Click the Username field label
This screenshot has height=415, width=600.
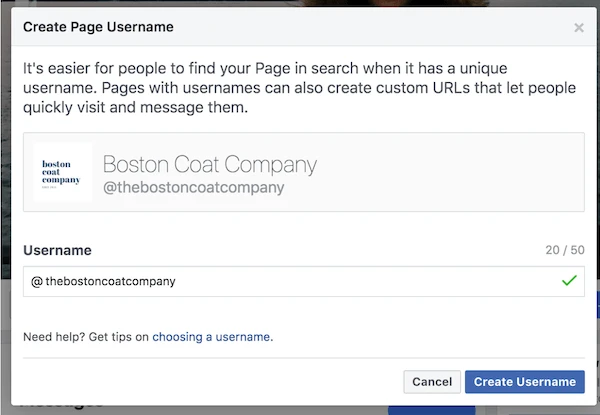pyautogui.click(x=57, y=251)
